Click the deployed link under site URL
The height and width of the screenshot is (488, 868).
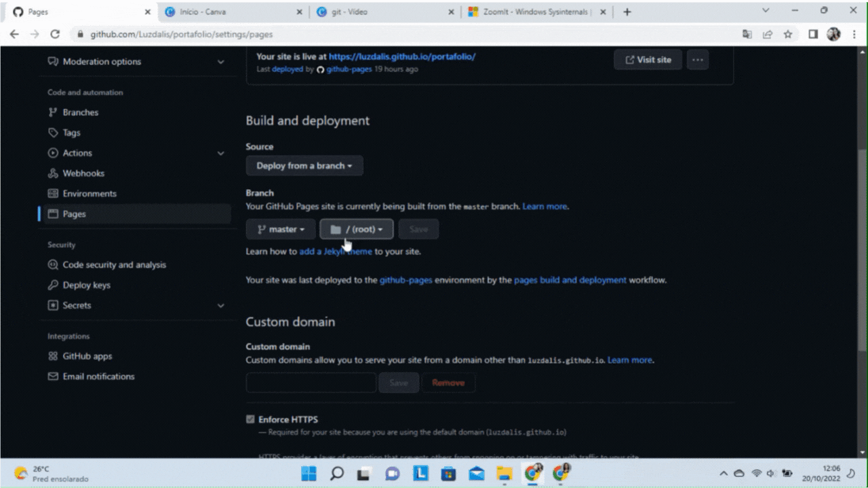pyautogui.click(x=288, y=69)
